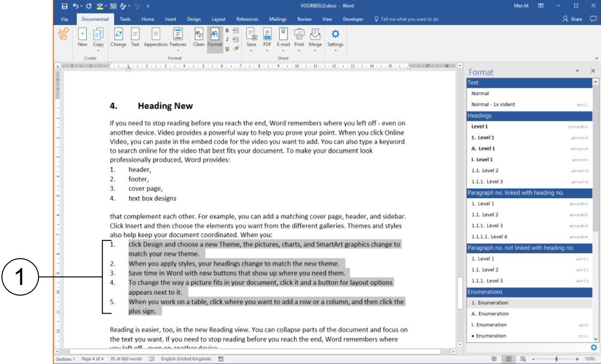
Task: Click the Tell me what you want search box
Action: pyautogui.click(x=406, y=19)
